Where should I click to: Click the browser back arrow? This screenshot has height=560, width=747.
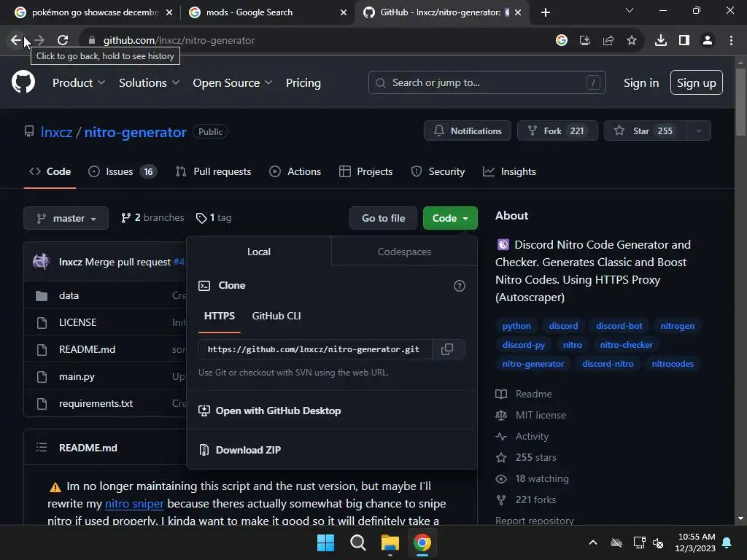[x=16, y=40]
